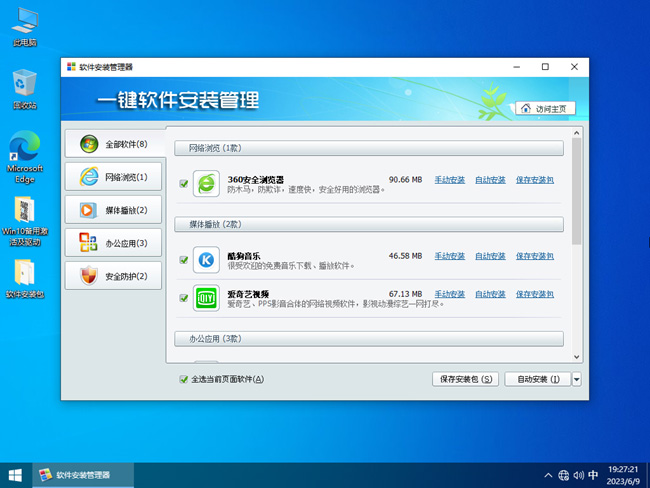Click the 访问主页 button

546,108
